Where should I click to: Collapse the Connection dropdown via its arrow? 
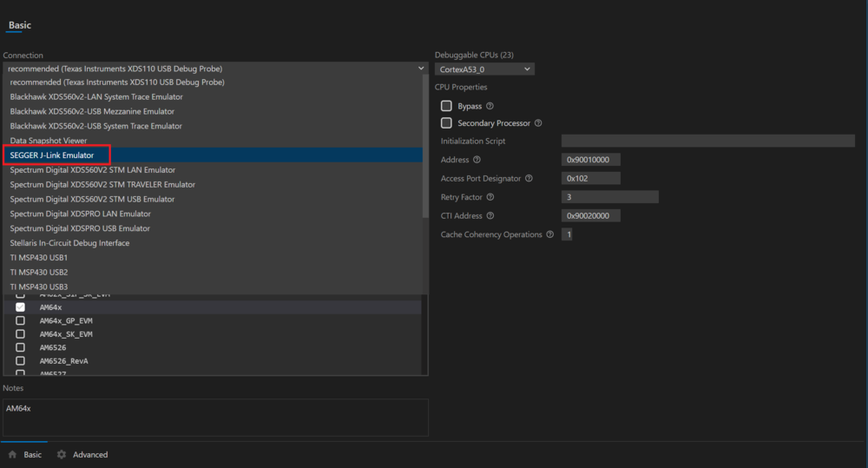421,68
